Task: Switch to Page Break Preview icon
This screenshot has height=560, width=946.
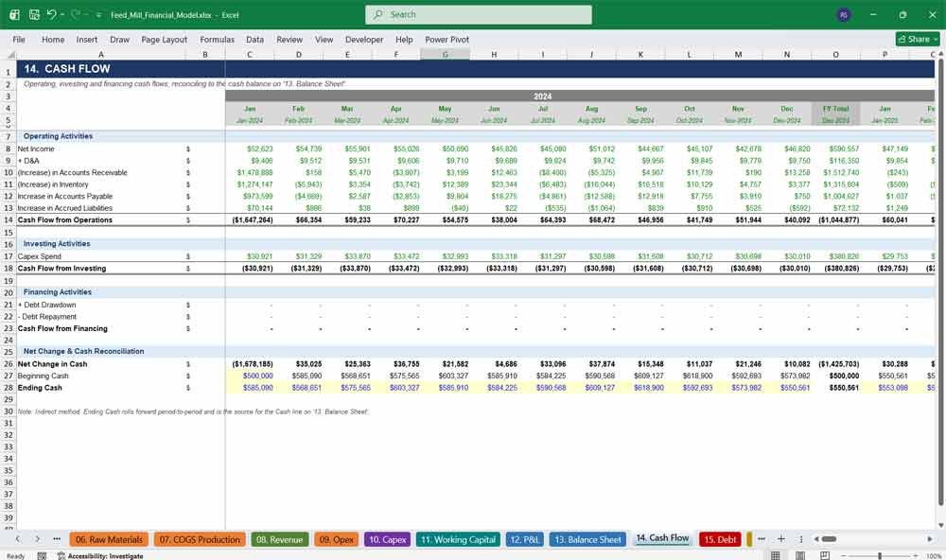Action: point(825,555)
